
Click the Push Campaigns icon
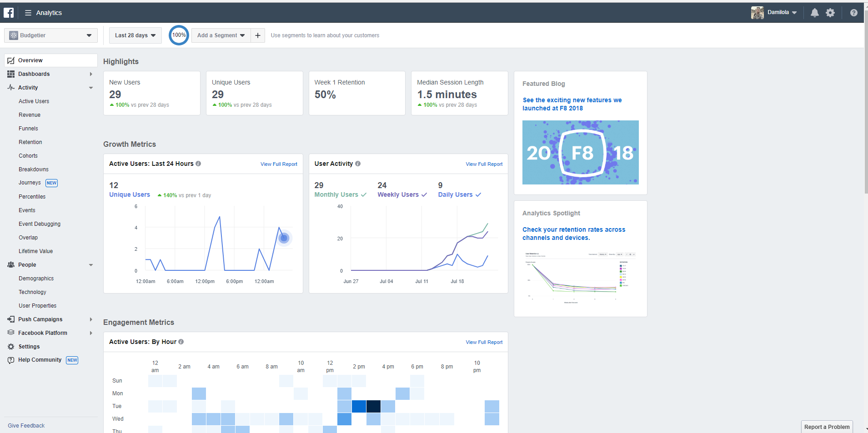[11, 319]
